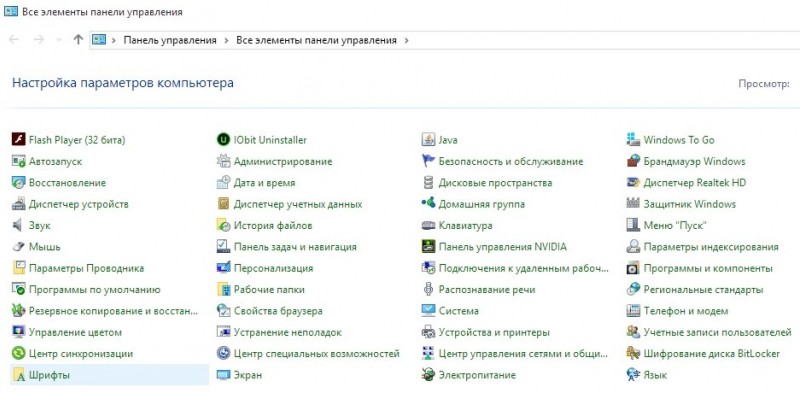Screen dimensions: 800x393
Task: Open Резервное копирование и восстановление link
Action: [113, 311]
